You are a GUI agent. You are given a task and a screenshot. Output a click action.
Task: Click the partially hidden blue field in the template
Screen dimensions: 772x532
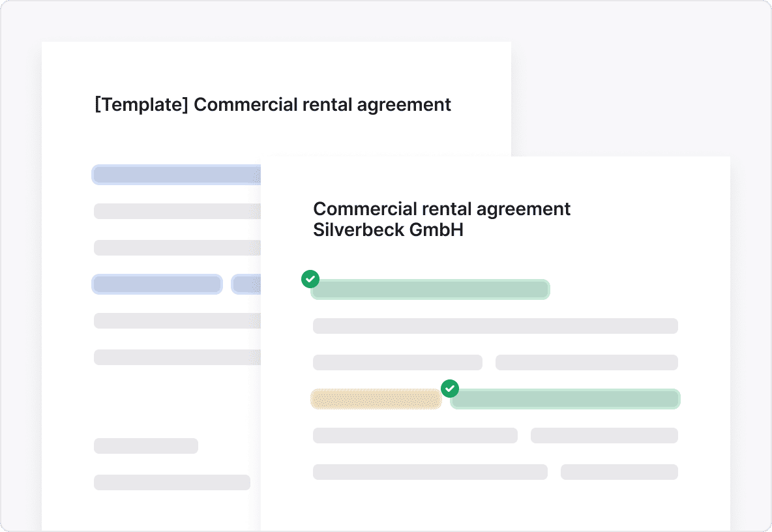(246, 284)
